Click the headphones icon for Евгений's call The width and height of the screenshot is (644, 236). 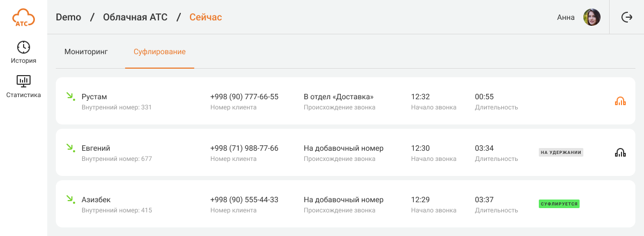620,152
